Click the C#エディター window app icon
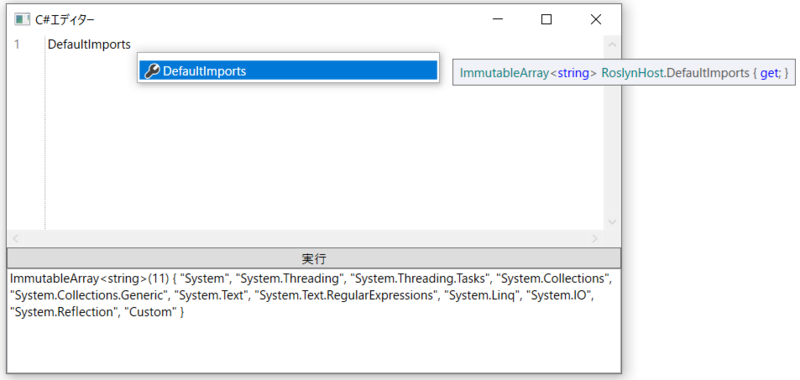This screenshot has width=800, height=380. tap(22, 20)
